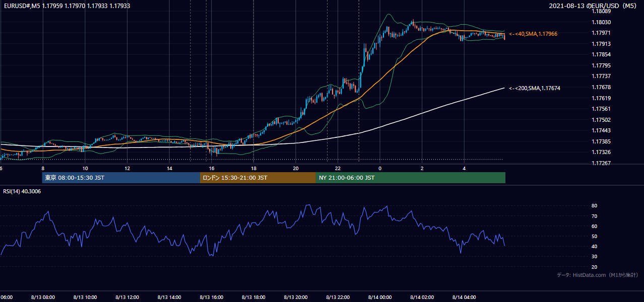
Task: Click the Tokyo session bar 08:00-15:30 JST
Action: [x=121, y=178]
